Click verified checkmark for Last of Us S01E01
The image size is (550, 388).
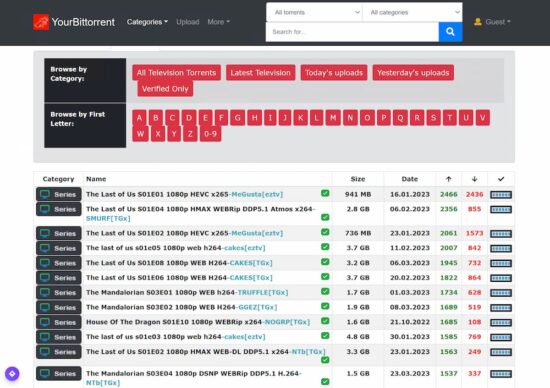click(325, 193)
